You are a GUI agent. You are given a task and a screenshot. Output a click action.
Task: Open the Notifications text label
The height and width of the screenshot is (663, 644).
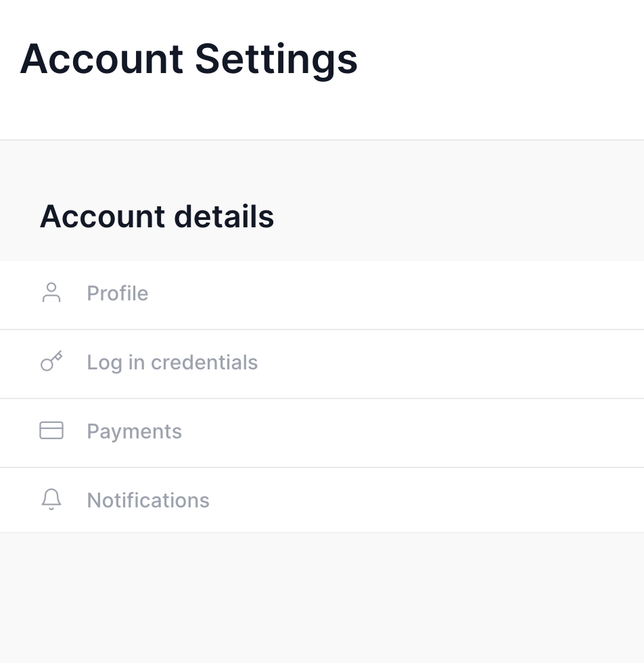pyautogui.click(x=147, y=501)
